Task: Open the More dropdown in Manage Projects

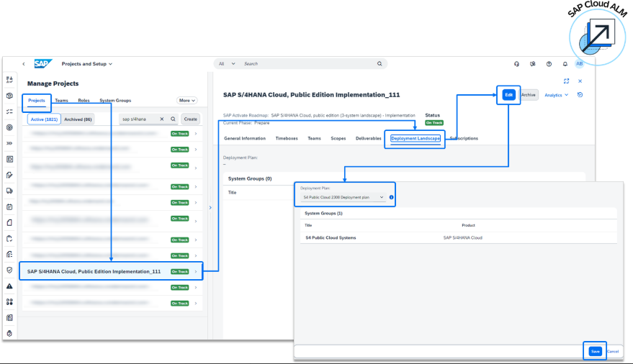Action: [187, 101]
